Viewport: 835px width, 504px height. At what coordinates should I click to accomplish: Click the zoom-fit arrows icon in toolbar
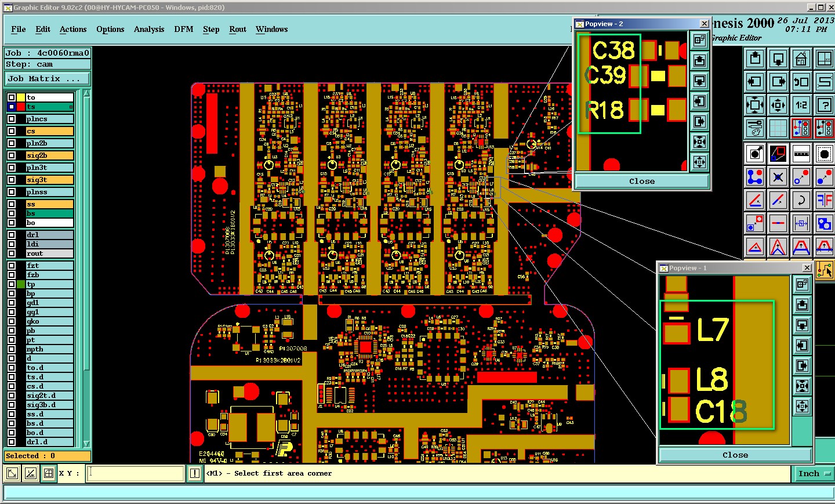755,105
